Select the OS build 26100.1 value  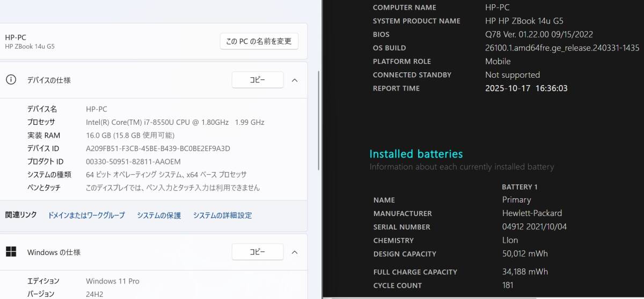[x=562, y=48]
